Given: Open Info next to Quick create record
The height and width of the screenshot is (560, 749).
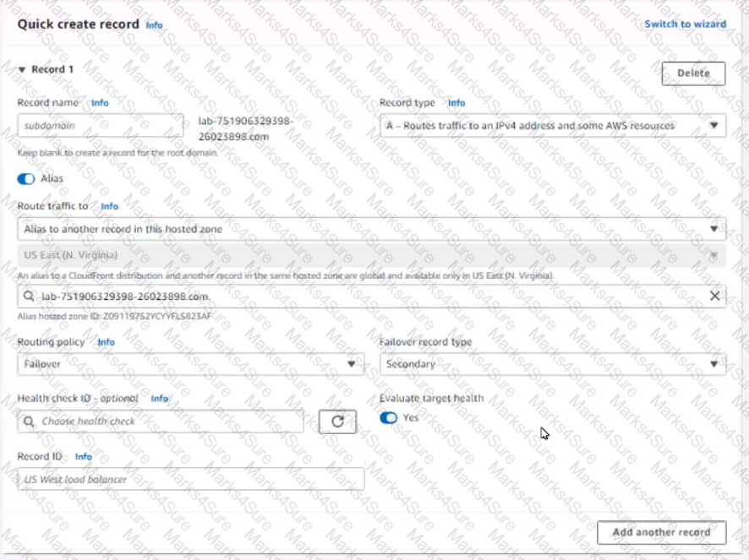Looking at the screenshot, I should coord(154,25).
